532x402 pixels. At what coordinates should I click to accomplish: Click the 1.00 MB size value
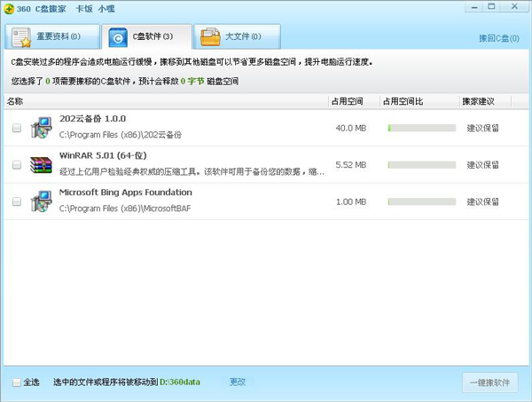[351, 201]
